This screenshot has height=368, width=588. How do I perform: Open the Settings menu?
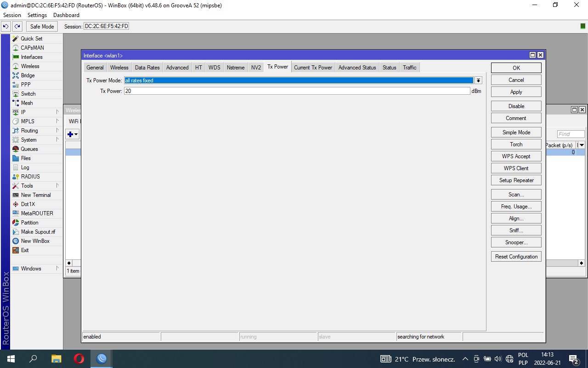point(37,15)
